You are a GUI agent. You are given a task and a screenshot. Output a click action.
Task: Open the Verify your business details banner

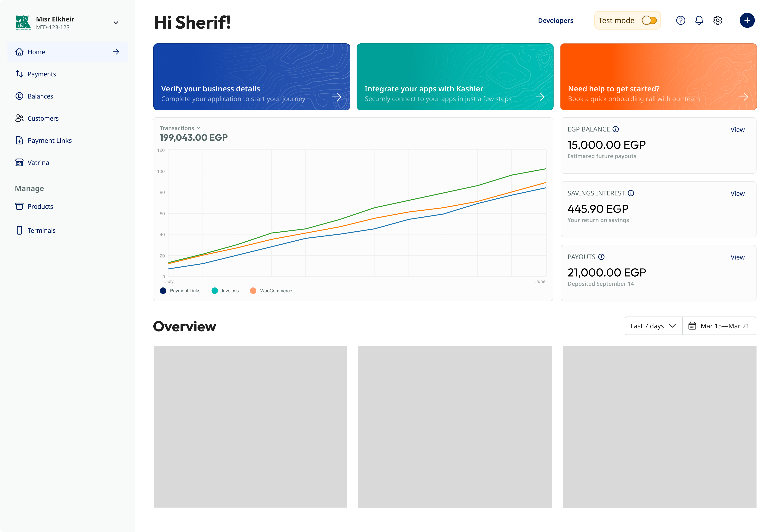[x=251, y=77]
